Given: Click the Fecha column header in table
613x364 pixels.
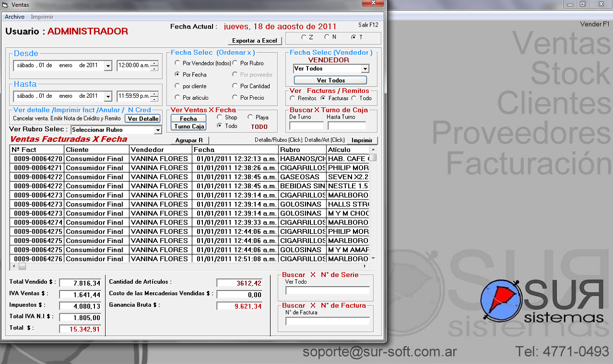Looking at the screenshot, I should pyautogui.click(x=235, y=150).
